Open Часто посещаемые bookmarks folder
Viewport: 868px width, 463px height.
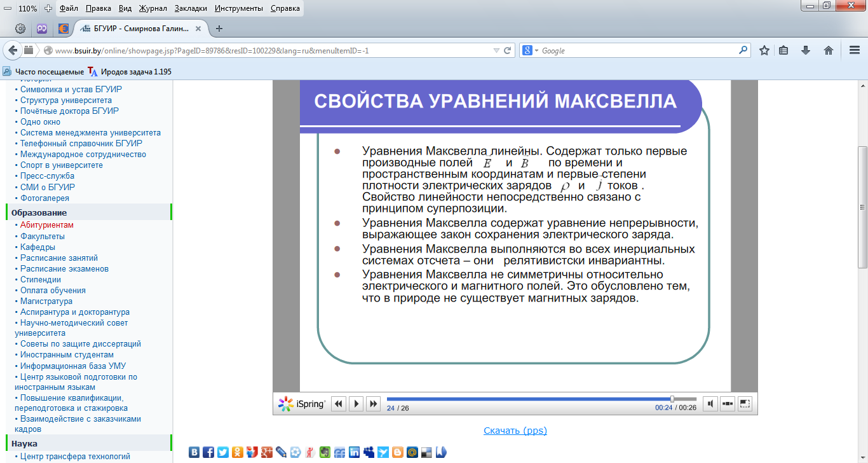coord(44,72)
